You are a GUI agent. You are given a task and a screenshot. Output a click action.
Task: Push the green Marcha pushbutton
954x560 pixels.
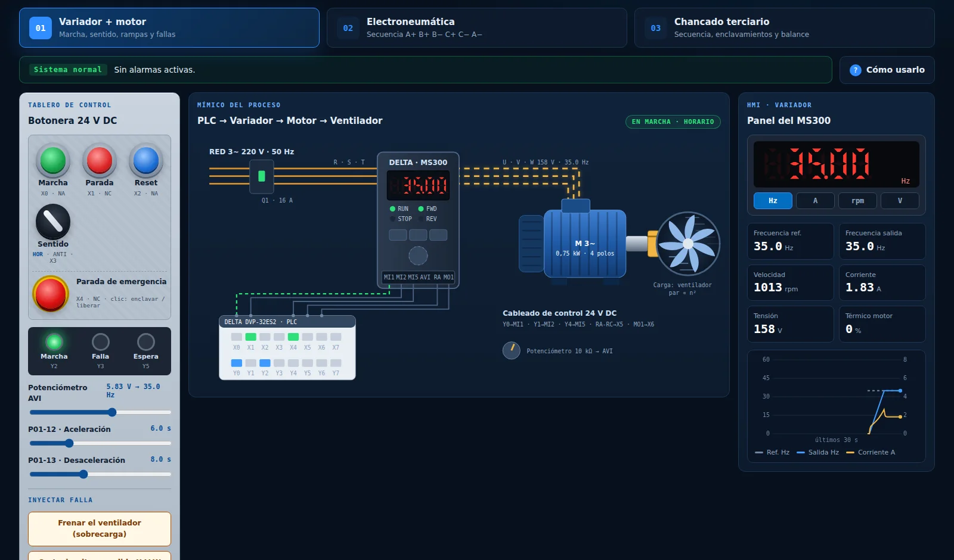tap(53, 160)
